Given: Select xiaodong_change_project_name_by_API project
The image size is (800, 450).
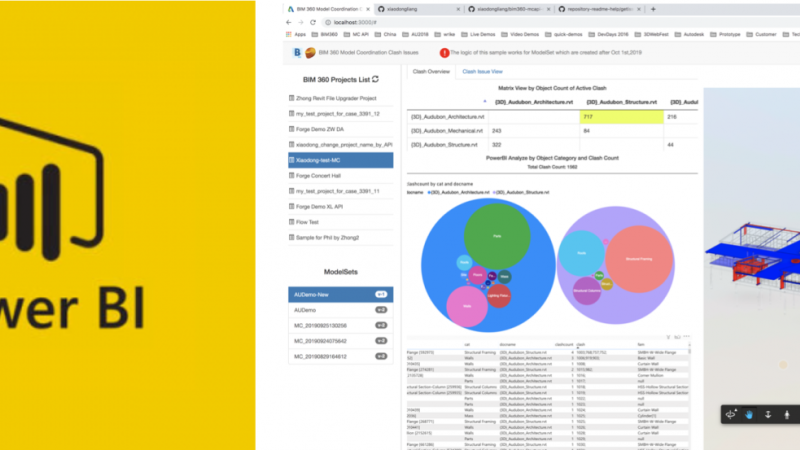Looking at the screenshot, I should (341, 144).
